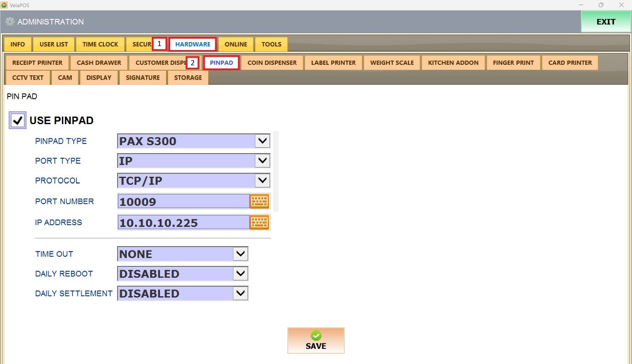Open the User List tab
Image resolution: width=632 pixels, height=364 pixels.
(x=54, y=44)
